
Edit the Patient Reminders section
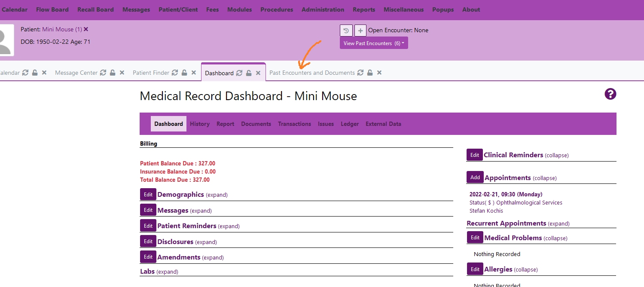(148, 225)
